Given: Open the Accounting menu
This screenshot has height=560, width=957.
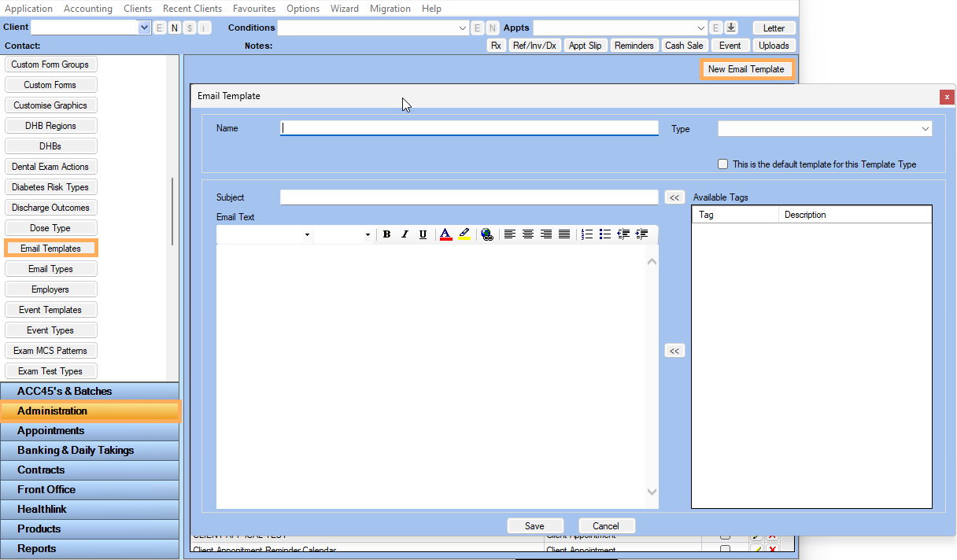Looking at the screenshot, I should click(x=87, y=9).
